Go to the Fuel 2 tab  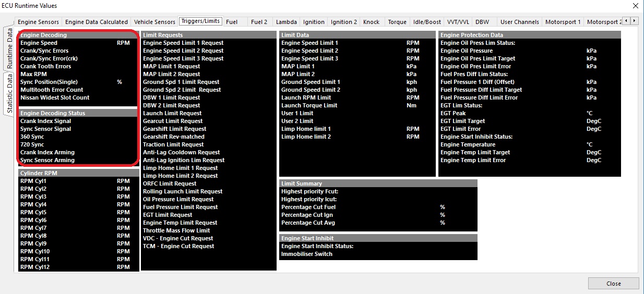pos(259,22)
